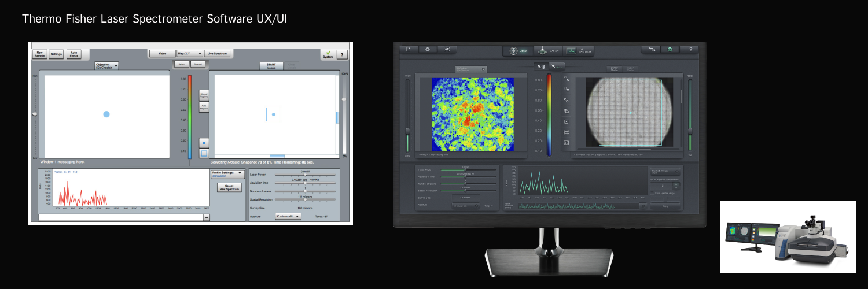Toggle the square region mode button

pos(204,153)
